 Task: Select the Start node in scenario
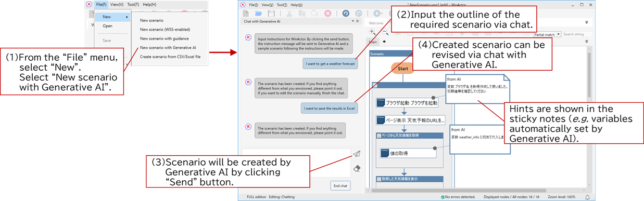click(x=403, y=68)
